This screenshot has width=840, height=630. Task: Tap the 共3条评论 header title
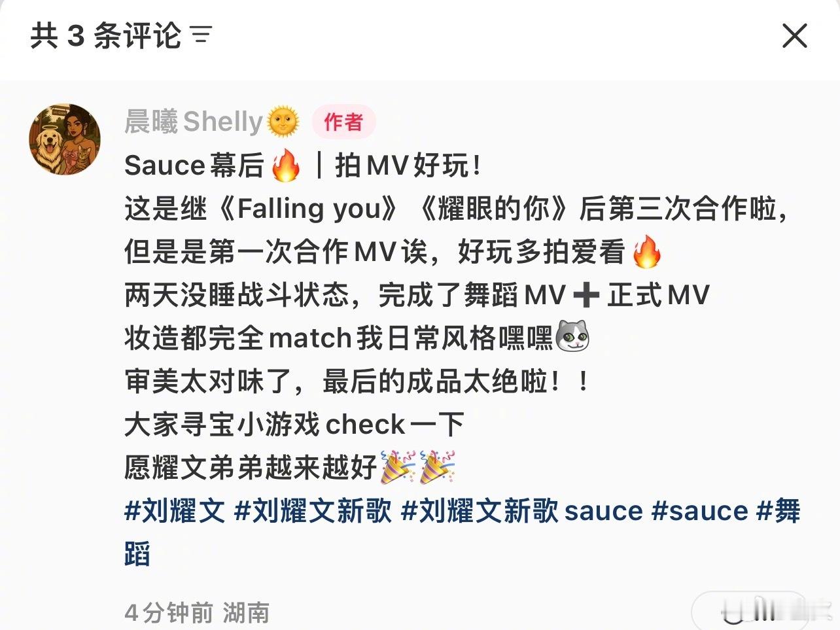tap(105, 35)
